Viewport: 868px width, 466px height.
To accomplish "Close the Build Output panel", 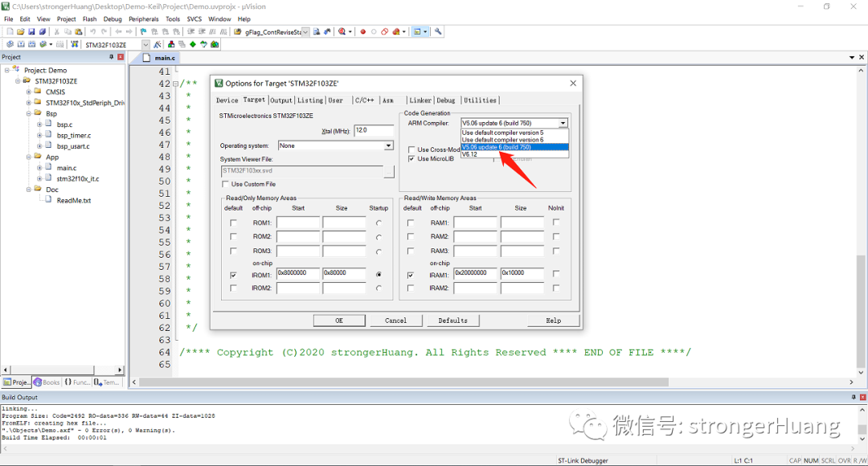I will (x=862, y=398).
